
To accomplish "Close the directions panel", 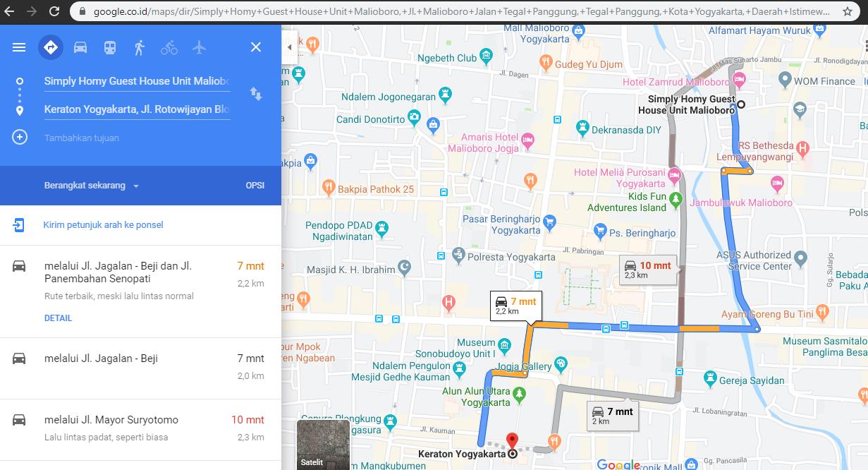I will [256, 47].
